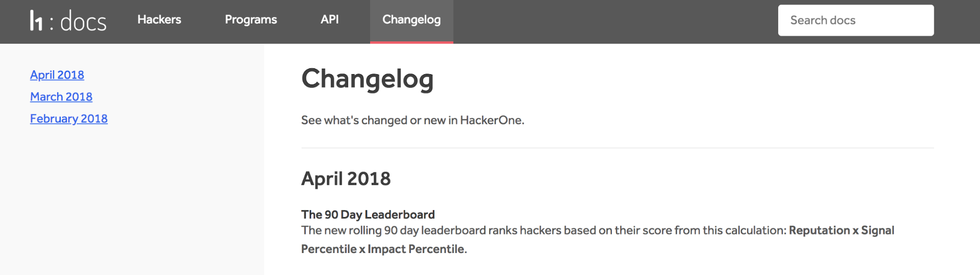Viewport: 980px width, 275px height.
Task: Click the April 2018 section heading
Action: pyautogui.click(x=346, y=179)
